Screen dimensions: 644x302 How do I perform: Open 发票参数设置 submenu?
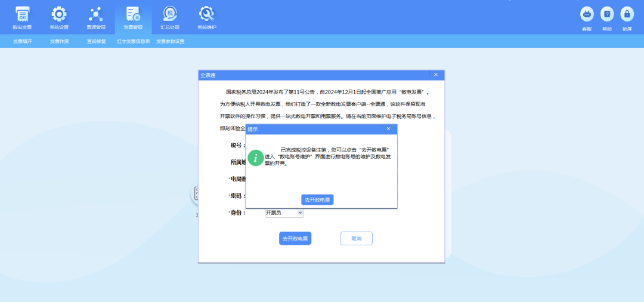170,42
